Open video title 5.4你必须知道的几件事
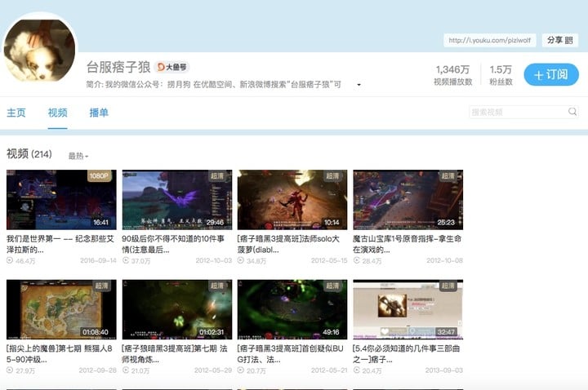This screenshot has width=588, height=390. click(407, 353)
